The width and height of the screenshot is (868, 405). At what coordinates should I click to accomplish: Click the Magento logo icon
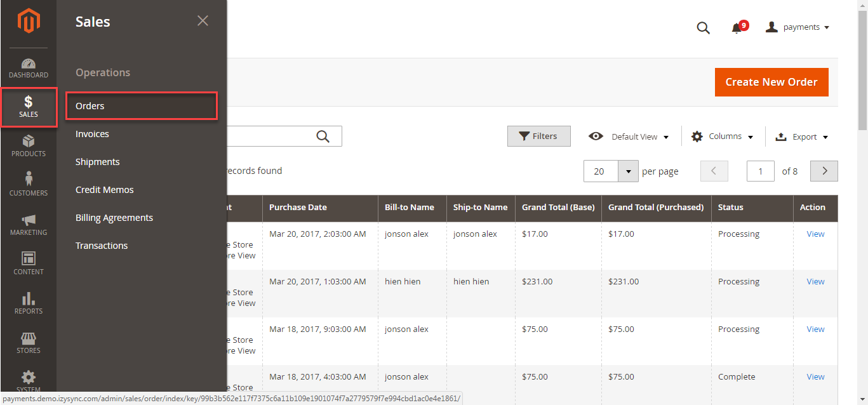point(29,22)
